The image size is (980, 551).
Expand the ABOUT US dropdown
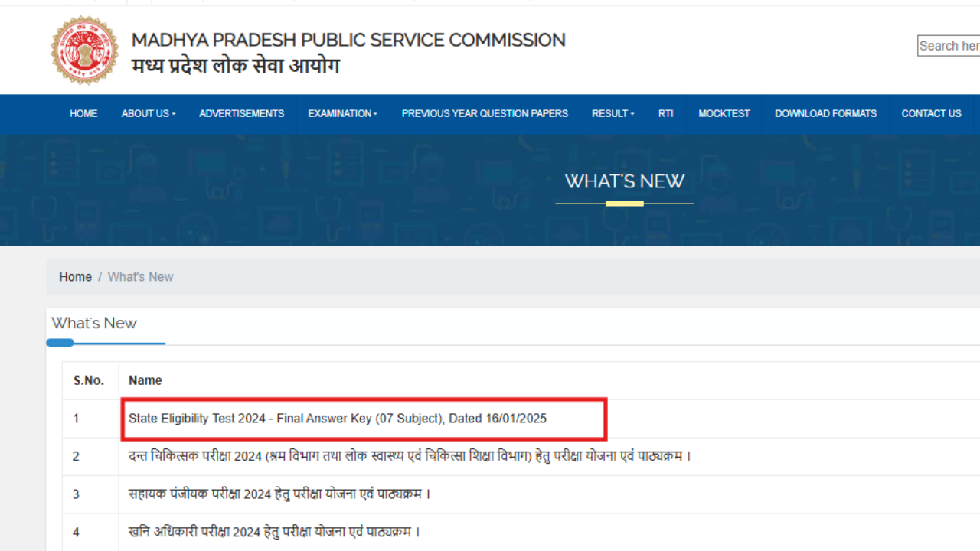[147, 113]
